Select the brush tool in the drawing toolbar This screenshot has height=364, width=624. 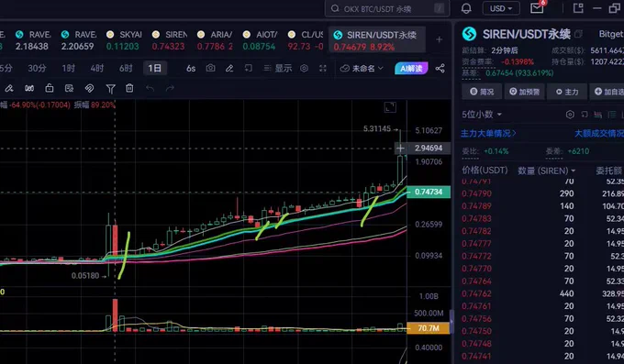(x=9, y=88)
